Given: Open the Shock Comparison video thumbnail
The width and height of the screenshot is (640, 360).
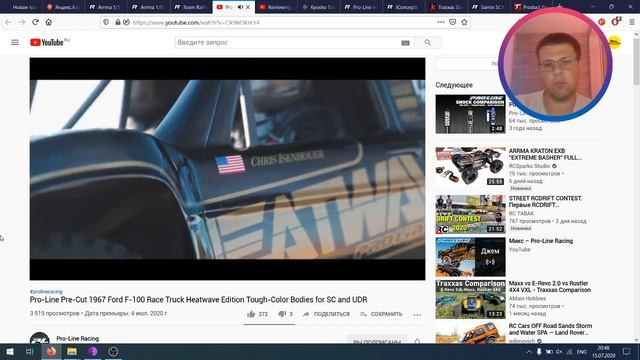Looking at the screenshot, I should 470,114.
